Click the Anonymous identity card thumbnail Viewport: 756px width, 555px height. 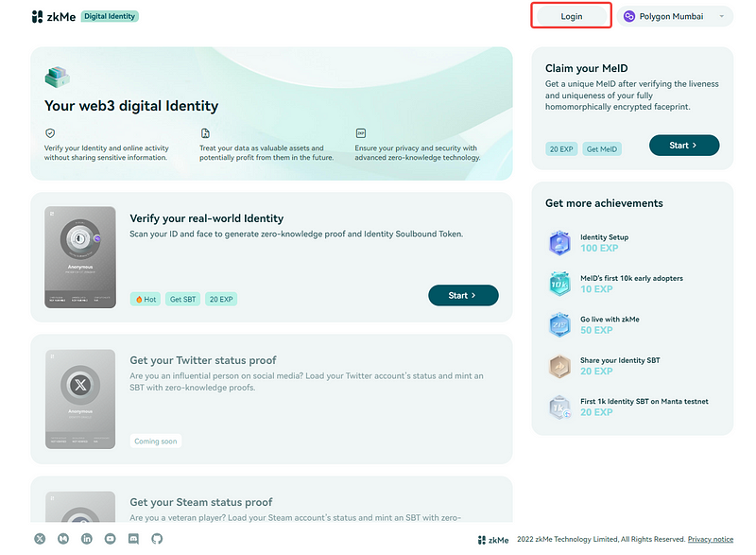(80, 256)
